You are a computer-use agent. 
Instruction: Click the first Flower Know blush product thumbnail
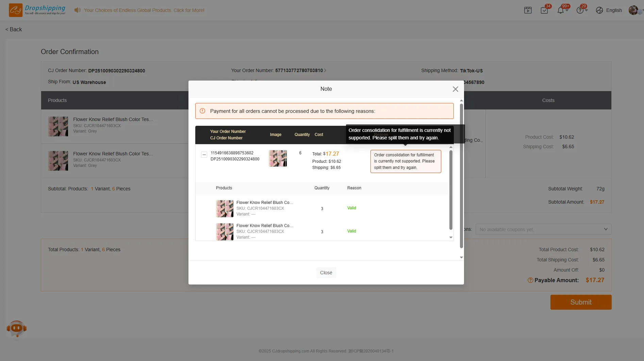[x=58, y=126]
